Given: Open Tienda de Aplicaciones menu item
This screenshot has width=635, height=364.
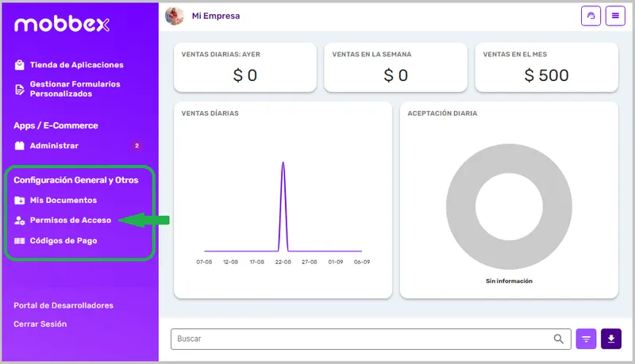Looking at the screenshot, I should pos(76,65).
